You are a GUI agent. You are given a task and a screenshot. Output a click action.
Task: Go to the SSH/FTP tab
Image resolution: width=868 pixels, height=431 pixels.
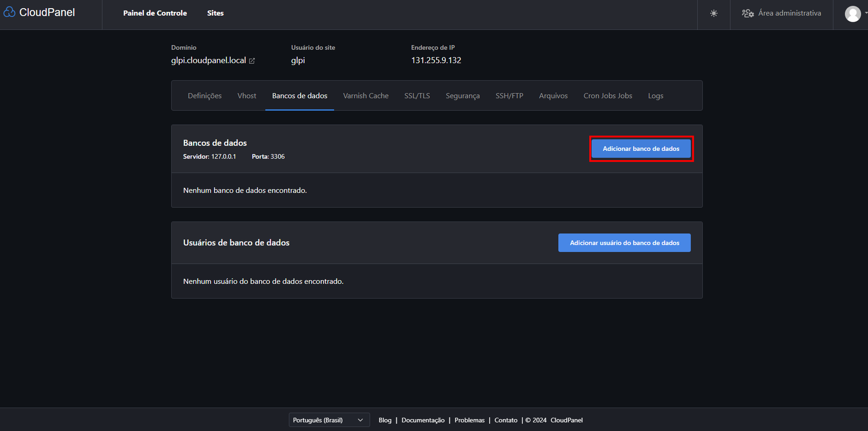[509, 96]
